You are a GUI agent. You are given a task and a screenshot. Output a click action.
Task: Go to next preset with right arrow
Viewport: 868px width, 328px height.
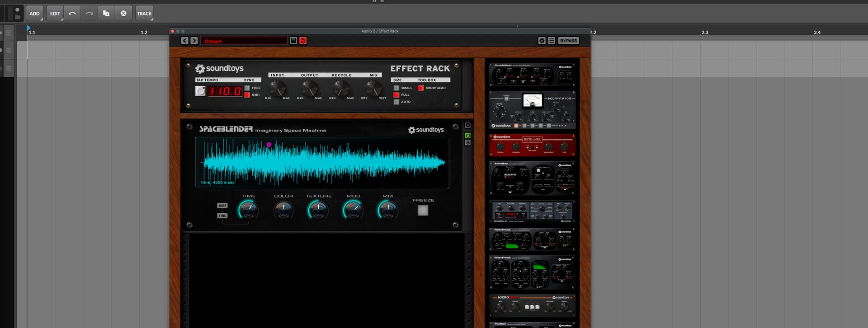click(194, 41)
